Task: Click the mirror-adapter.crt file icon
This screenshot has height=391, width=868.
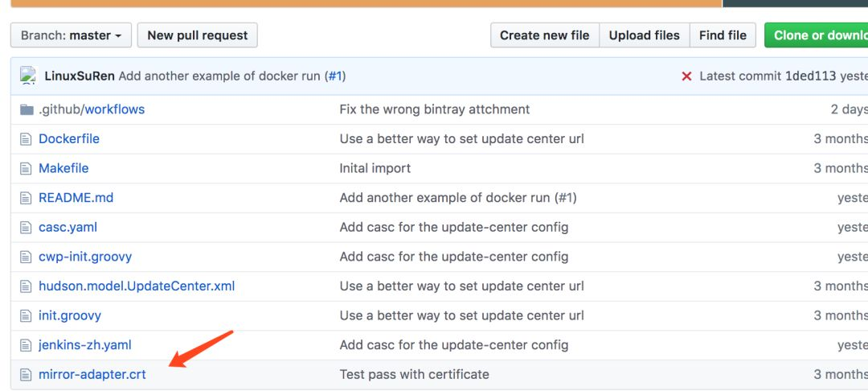Action: coord(26,375)
